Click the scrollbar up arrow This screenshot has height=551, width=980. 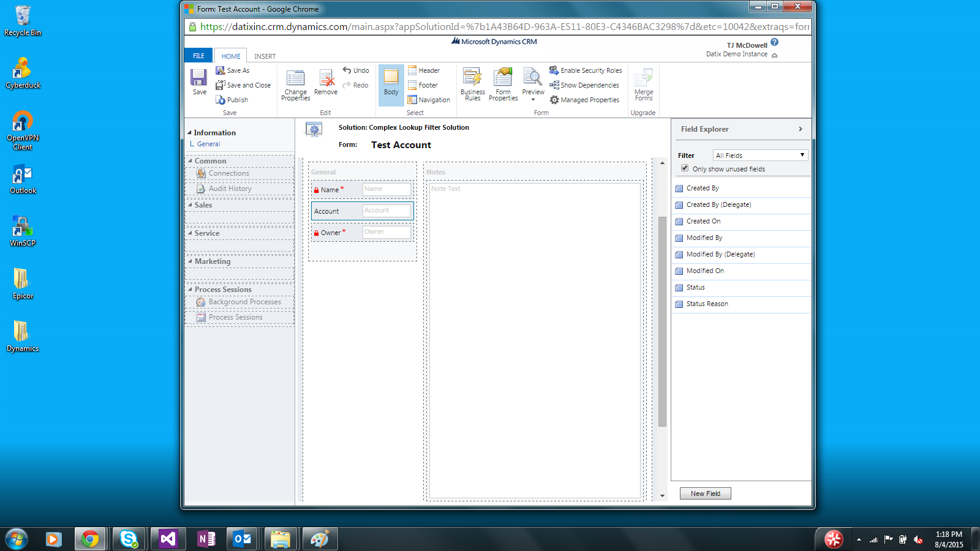(662, 163)
